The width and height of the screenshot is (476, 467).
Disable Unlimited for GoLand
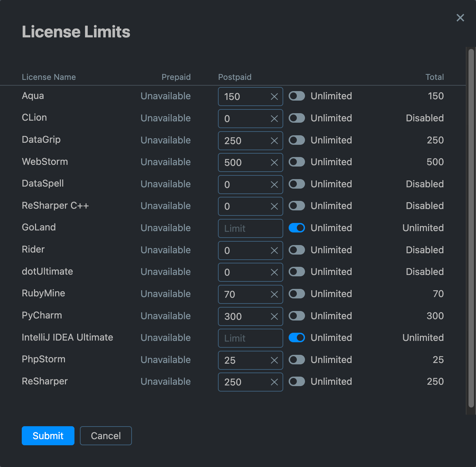coord(296,228)
